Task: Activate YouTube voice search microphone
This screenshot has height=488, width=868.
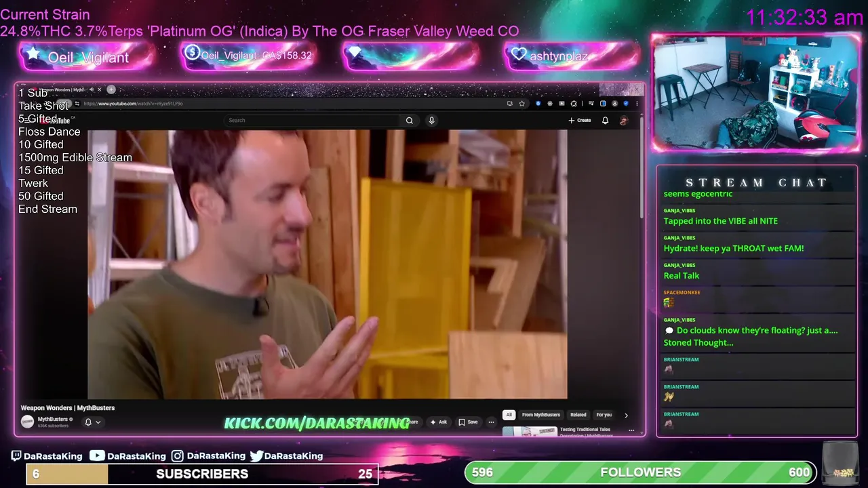Action: (431, 121)
